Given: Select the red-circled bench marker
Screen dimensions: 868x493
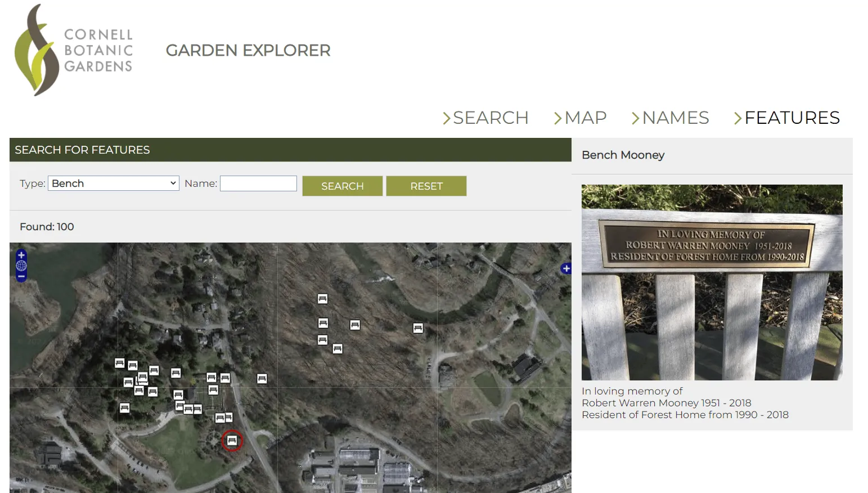Looking at the screenshot, I should tap(232, 440).
